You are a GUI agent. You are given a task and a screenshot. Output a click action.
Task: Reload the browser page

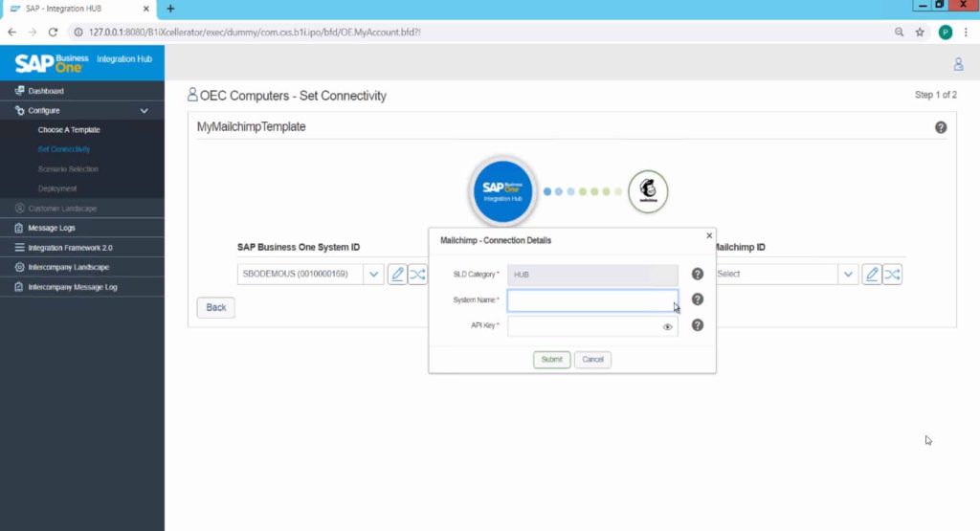[x=54, y=32]
